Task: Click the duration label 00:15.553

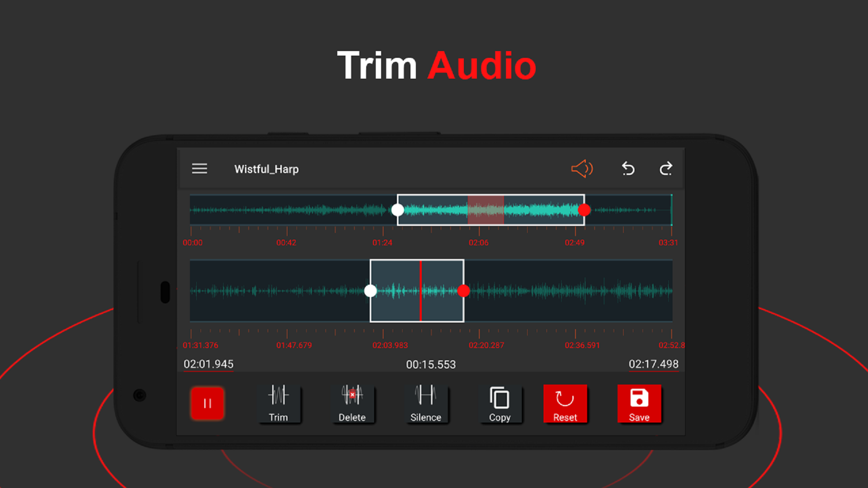Action: click(430, 364)
